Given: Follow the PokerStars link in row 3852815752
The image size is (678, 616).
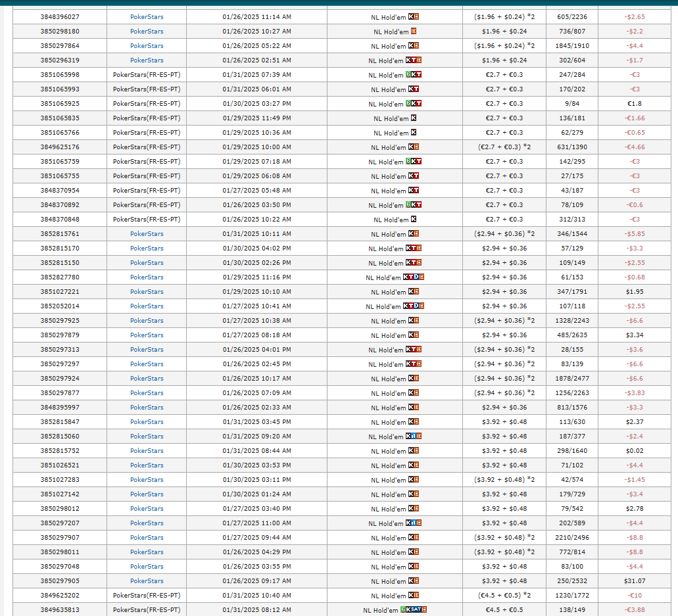Looking at the screenshot, I should click(x=147, y=450).
